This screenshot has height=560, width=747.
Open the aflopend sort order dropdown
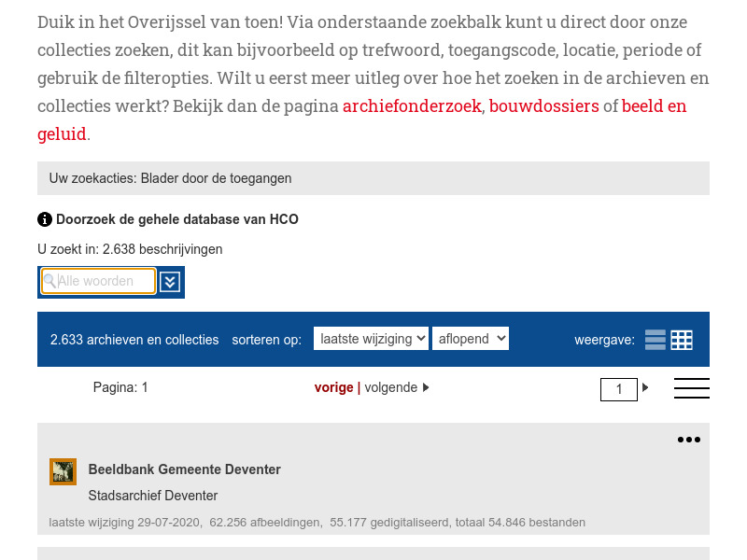click(471, 339)
